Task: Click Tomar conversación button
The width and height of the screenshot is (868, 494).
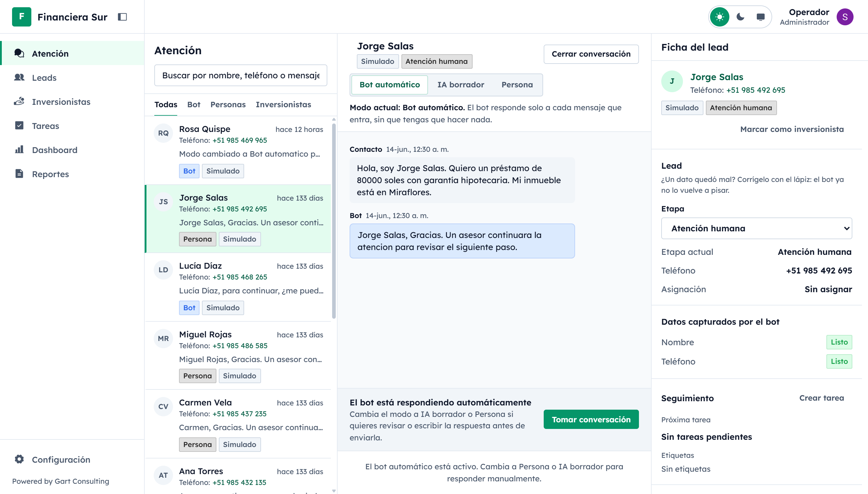Action: pyautogui.click(x=591, y=419)
